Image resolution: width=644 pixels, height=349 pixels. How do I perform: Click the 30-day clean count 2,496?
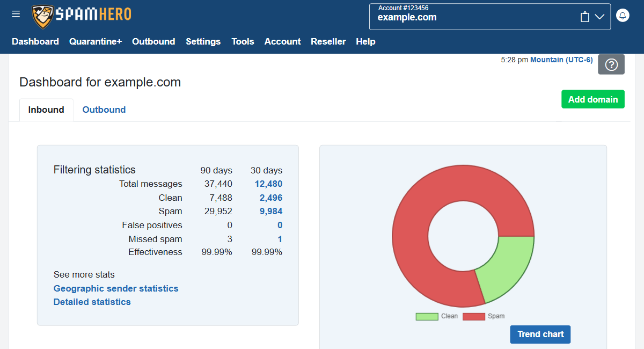(x=271, y=198)
